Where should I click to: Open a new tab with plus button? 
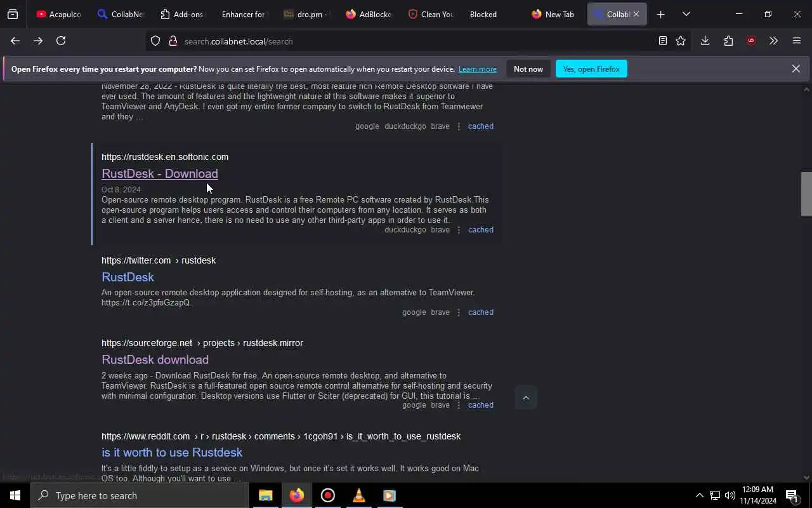660,14
